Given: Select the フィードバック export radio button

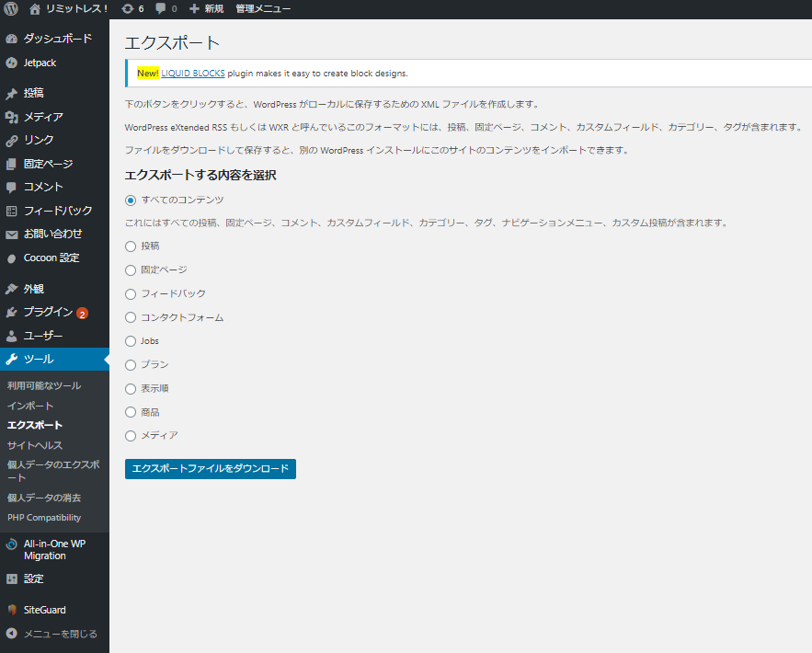Looking at the screenshot, I should tap(131, 294).
